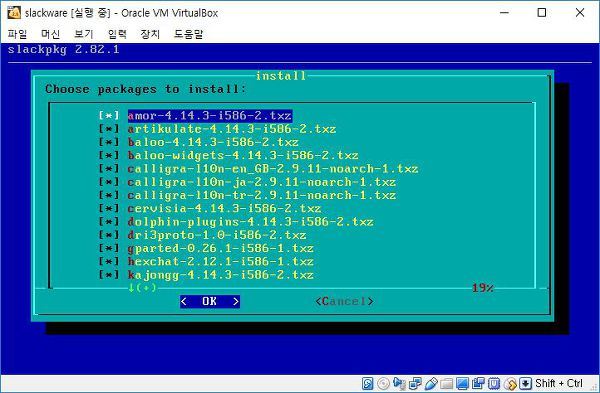
Task: Select the hexchat-2.12.1-i586-1.txz entry
Action: tap(221, 261)
